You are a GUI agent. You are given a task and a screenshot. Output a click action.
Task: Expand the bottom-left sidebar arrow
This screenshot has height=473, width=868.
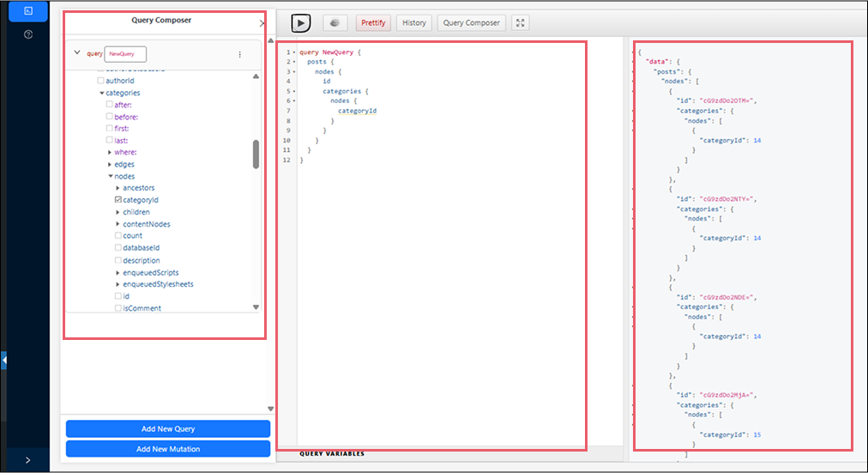coord(28,460)
